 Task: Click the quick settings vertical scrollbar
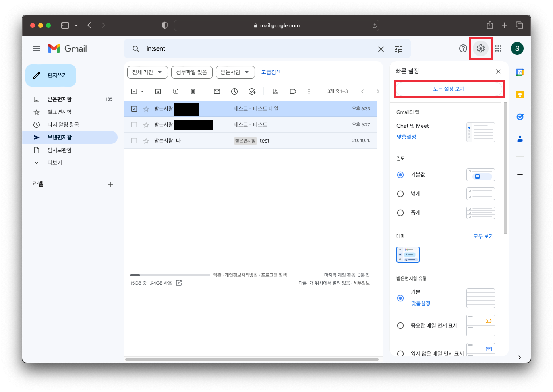505,168
